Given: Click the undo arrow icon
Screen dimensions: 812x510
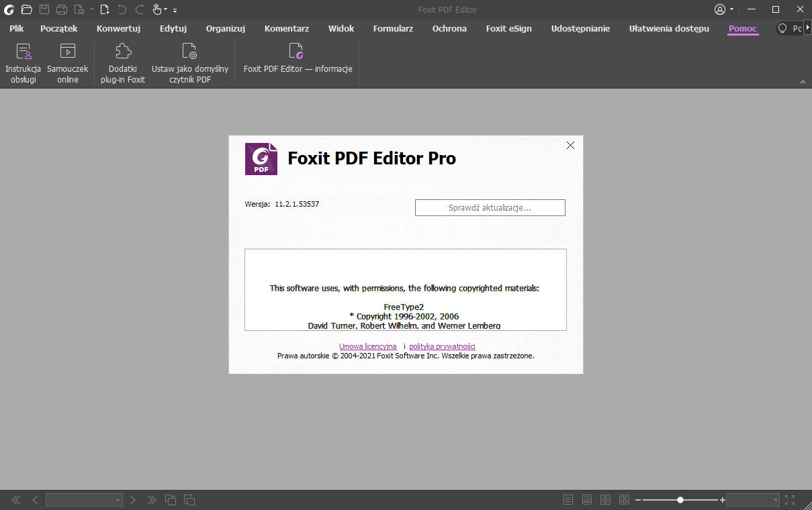Looking at the screenshot, I should (x=122, y=9).
